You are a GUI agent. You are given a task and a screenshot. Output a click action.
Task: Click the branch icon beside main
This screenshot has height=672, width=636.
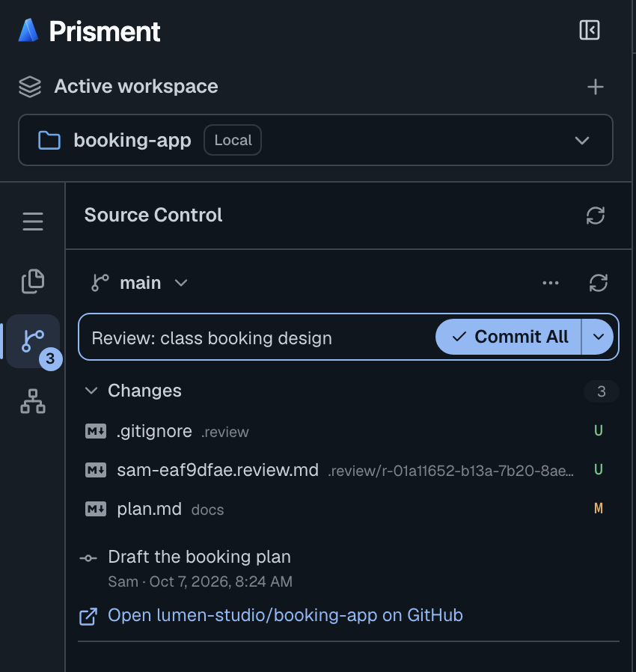pos(100,283)
